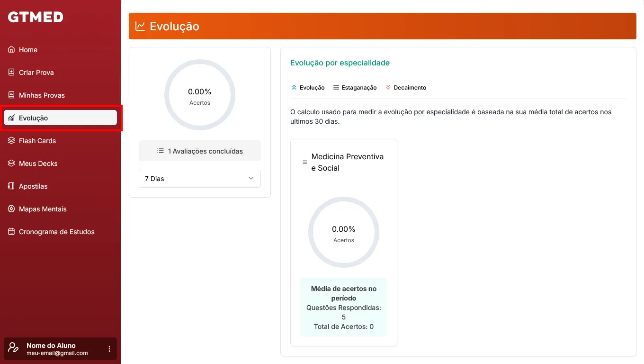
Task: Click the Flash Cards stack icon
Action: point(11,141)
